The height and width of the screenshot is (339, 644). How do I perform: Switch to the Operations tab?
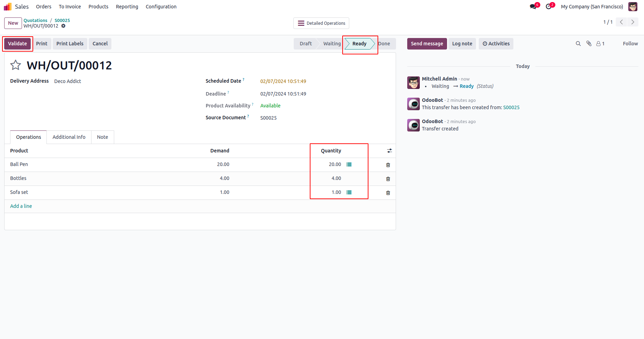click(x=29, y=137)
